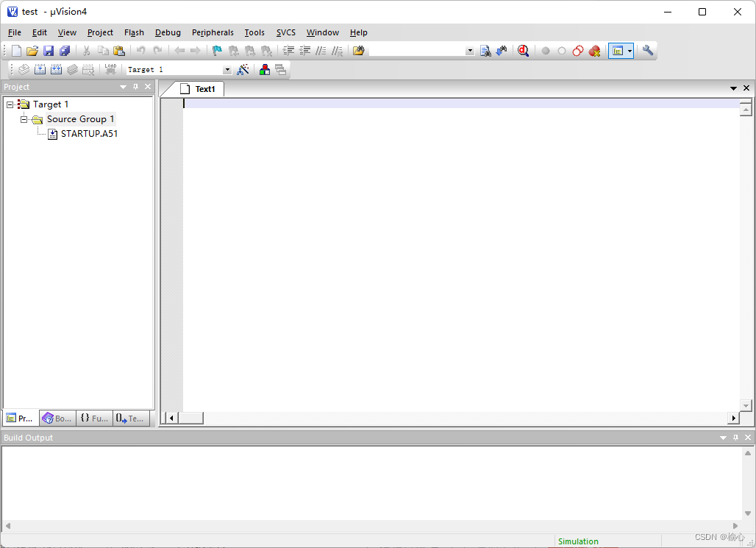Open the File menu

[15, 32]
